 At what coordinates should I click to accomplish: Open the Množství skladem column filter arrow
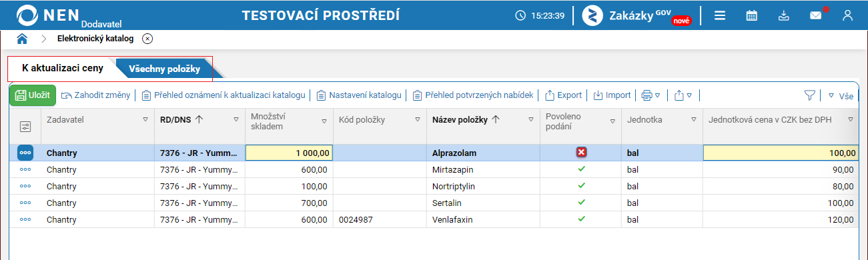coord(324,121)
